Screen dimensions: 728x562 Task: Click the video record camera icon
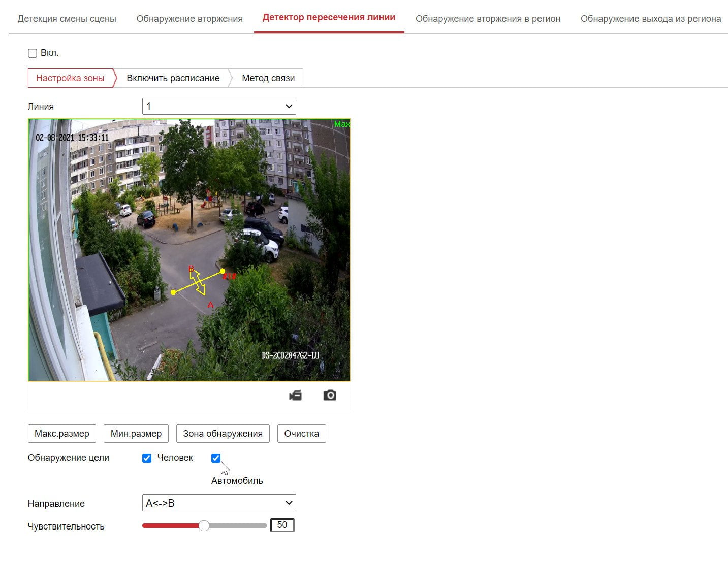coord(295,395)
